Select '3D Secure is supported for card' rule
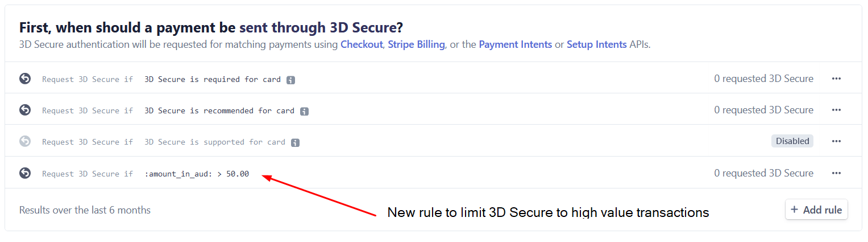Screen dimensions: 868x242 [215, 142]
